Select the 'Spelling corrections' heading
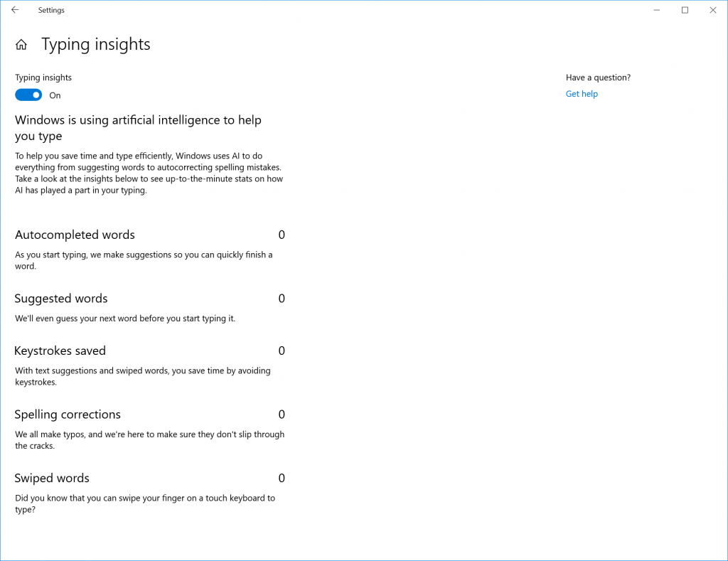 [68, 415]
